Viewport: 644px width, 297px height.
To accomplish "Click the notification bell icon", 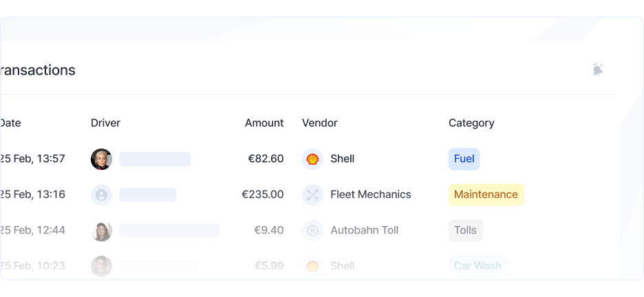I will 597,69.
